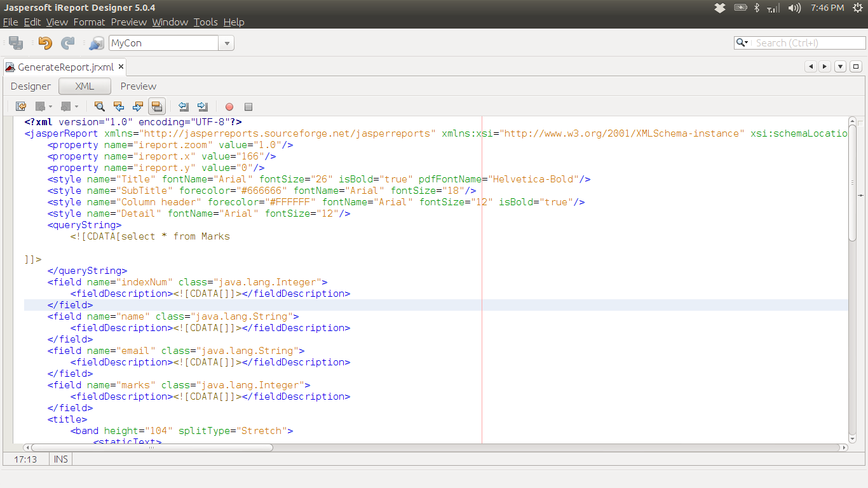Open the Format menu
The height and width of the screenshot is (488, 868).
click(x=89, y=22)
